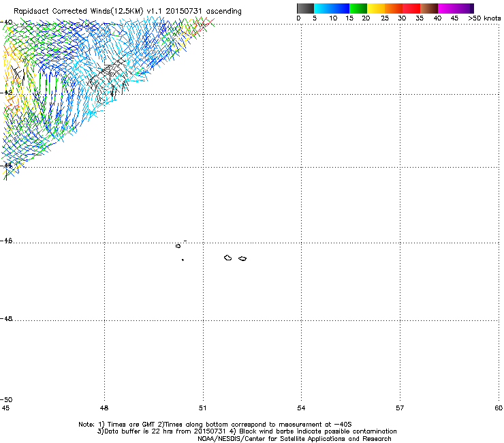Click the magenta 40-45 knots legend color
The width and height of the screenshot is (504, 443).
point(447,8)
